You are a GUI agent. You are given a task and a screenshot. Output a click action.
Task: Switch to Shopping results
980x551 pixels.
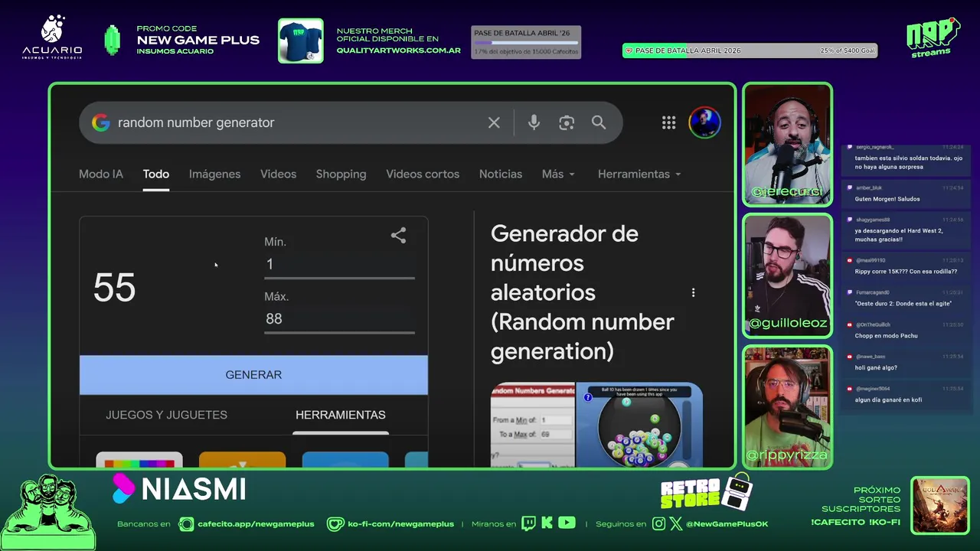(x=341, y=174)
